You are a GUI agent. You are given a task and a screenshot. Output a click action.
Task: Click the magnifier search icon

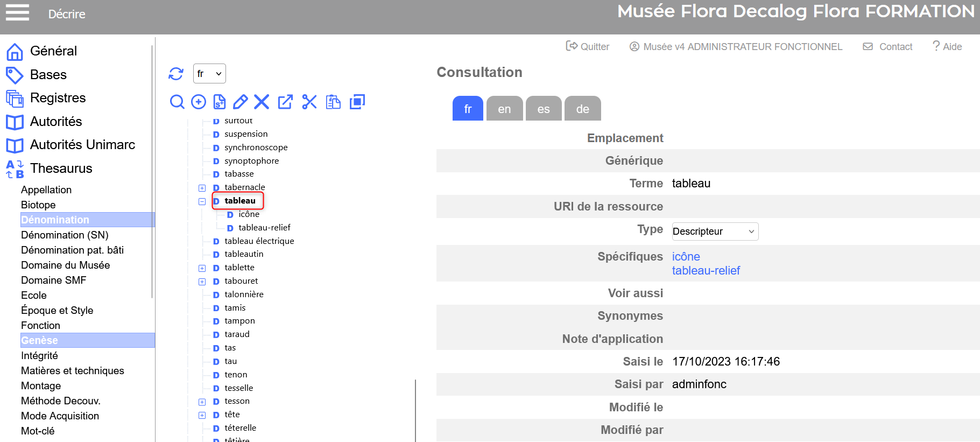coord(177,102)
